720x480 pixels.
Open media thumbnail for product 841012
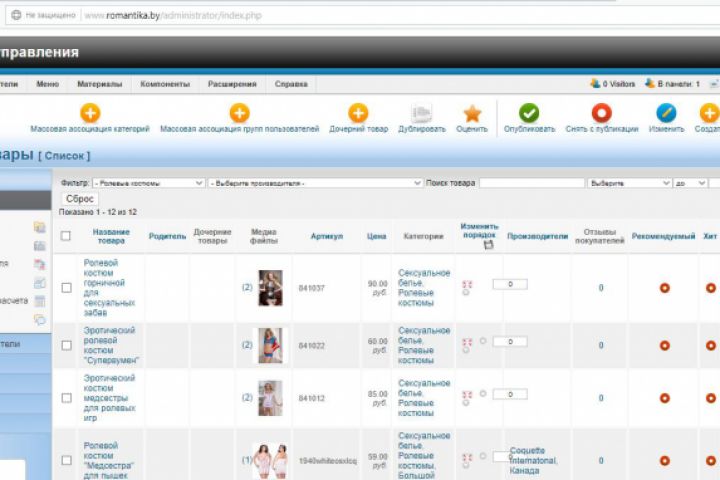pyautogui.click(x=270, y=398)
